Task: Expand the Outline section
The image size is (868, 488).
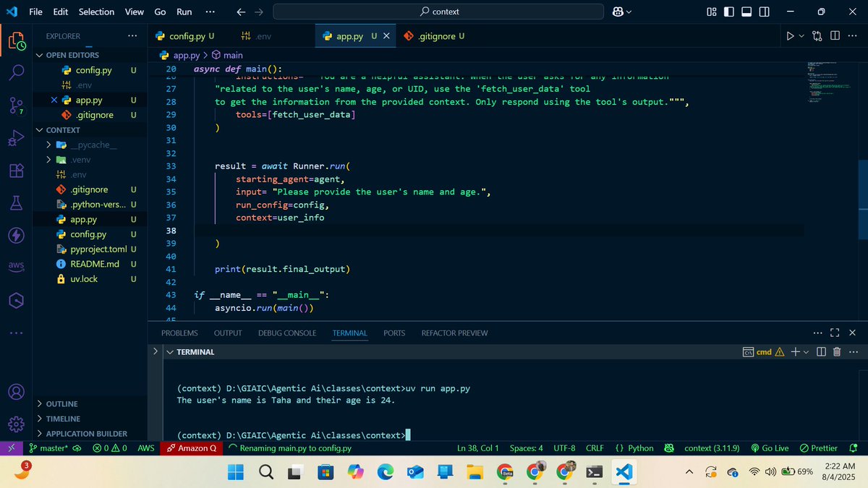Action: point(61,403)
